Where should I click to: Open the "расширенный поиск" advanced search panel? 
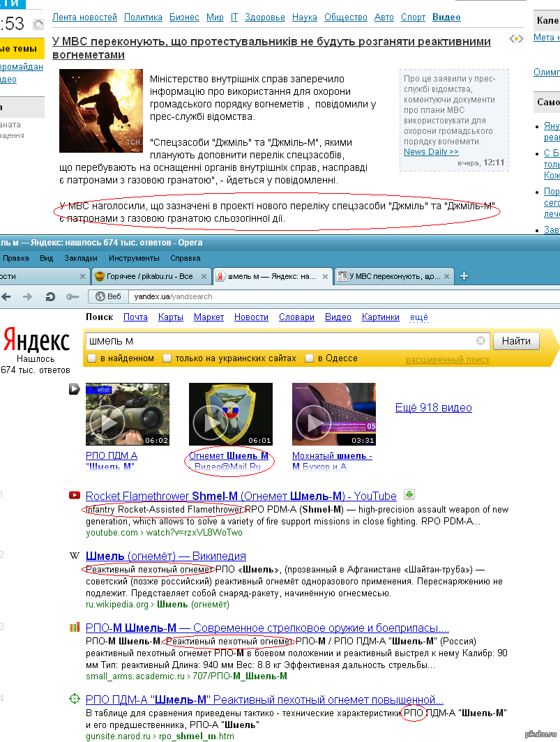point(448,360)
